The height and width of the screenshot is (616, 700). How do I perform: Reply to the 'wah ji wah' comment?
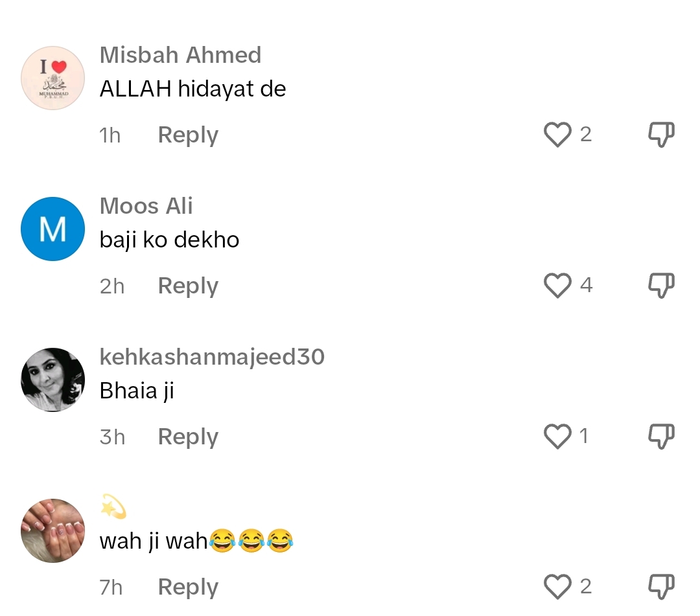pos(188,587)
